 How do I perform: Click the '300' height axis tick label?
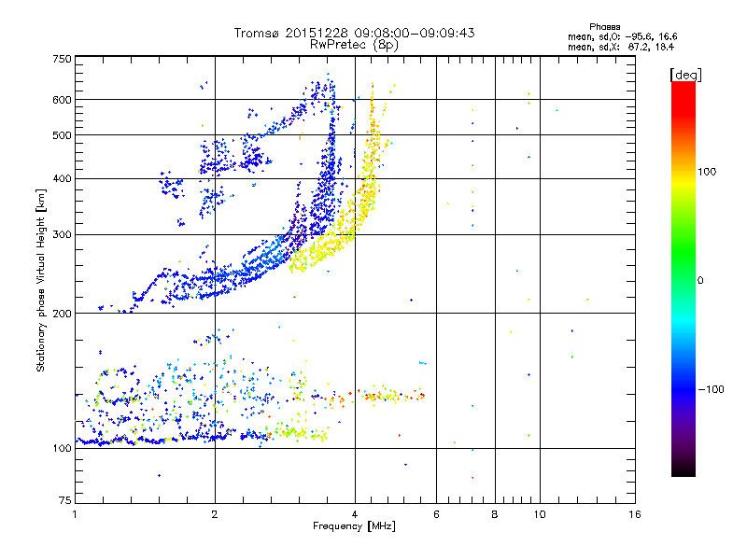62,235
